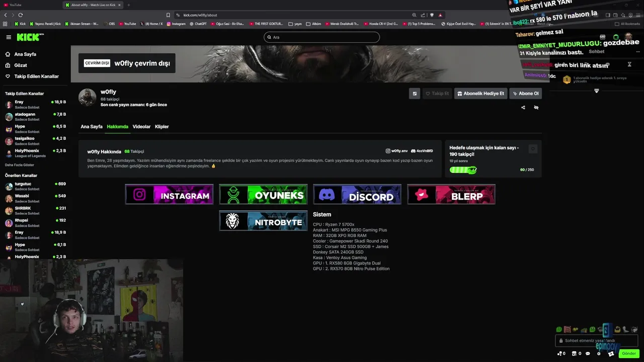Open Wasabi recommended channel
Screen dimensions: 644x362
click(x=35, y=198)
